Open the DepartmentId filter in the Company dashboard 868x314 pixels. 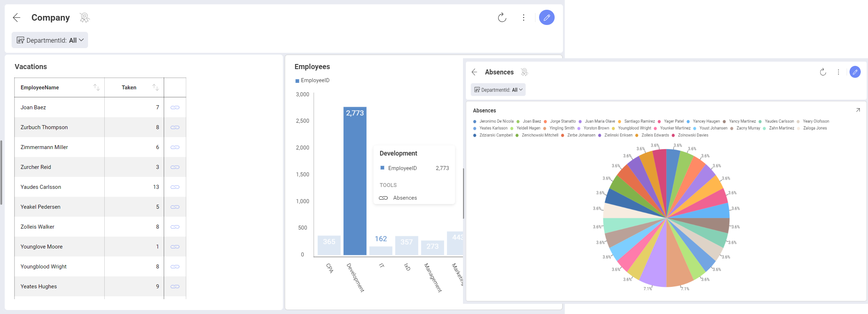[50, 40]
